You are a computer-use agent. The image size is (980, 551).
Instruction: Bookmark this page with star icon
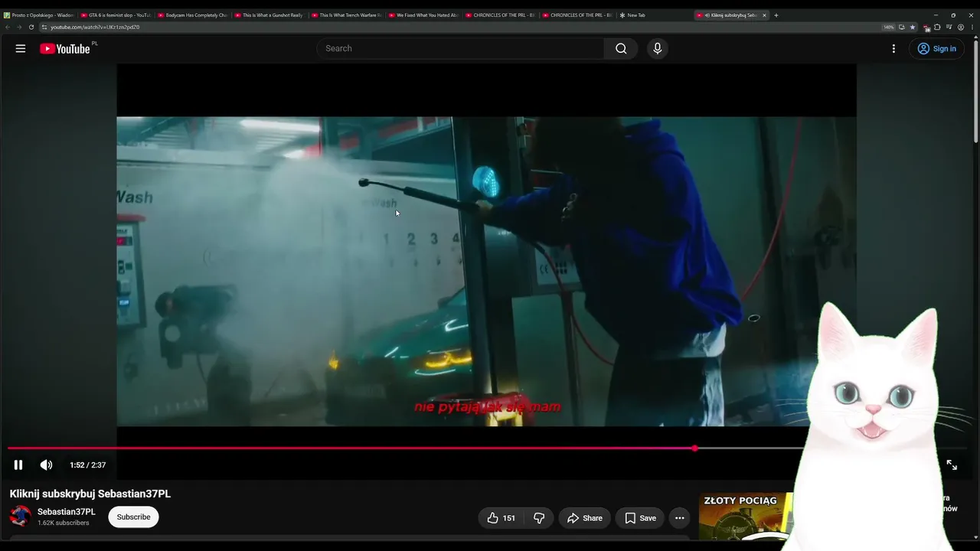click(913, 27)
